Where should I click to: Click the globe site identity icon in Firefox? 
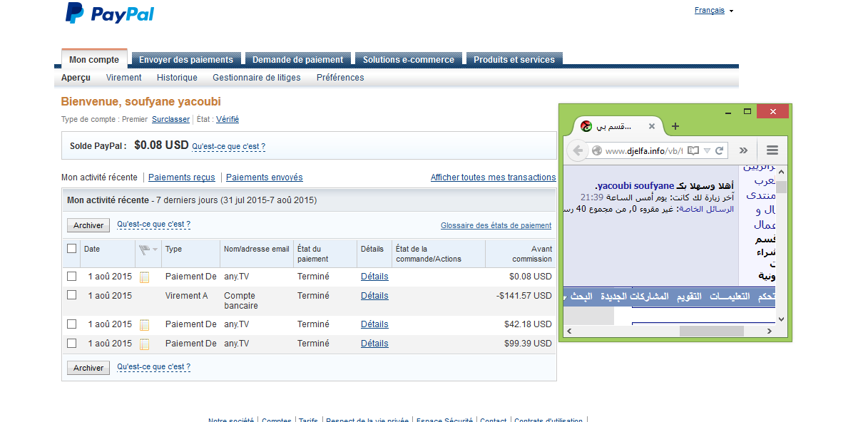click(597, 150)
